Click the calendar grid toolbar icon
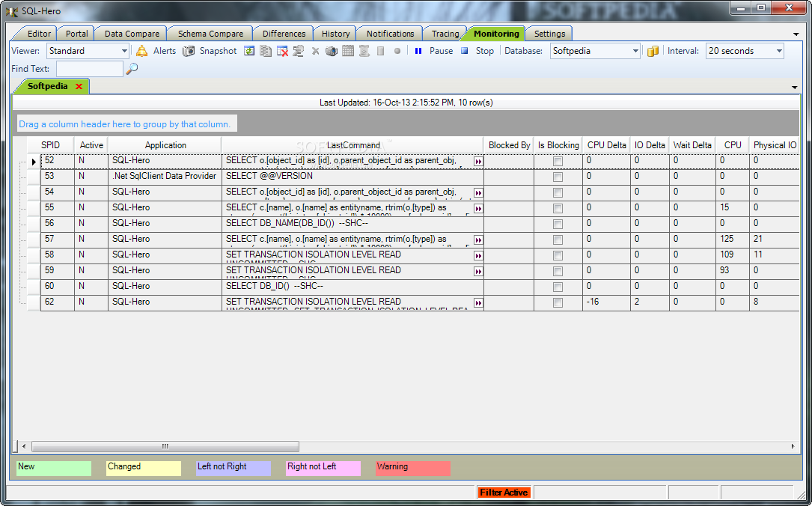The width and height of the screenshot is (812, 506). coord(348,51)
